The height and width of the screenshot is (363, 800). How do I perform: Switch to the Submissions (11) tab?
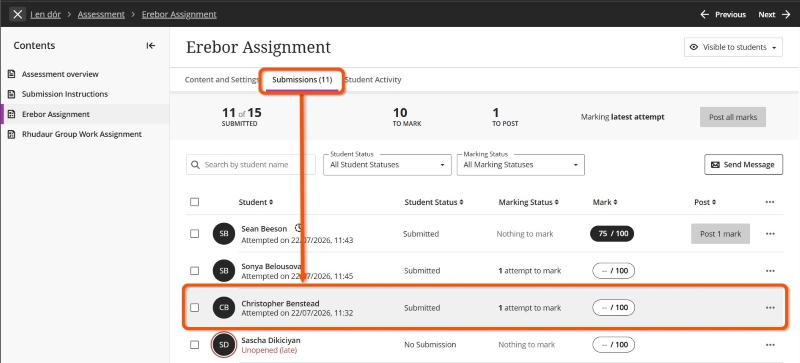pyautogui.click(x=302, y=80)
